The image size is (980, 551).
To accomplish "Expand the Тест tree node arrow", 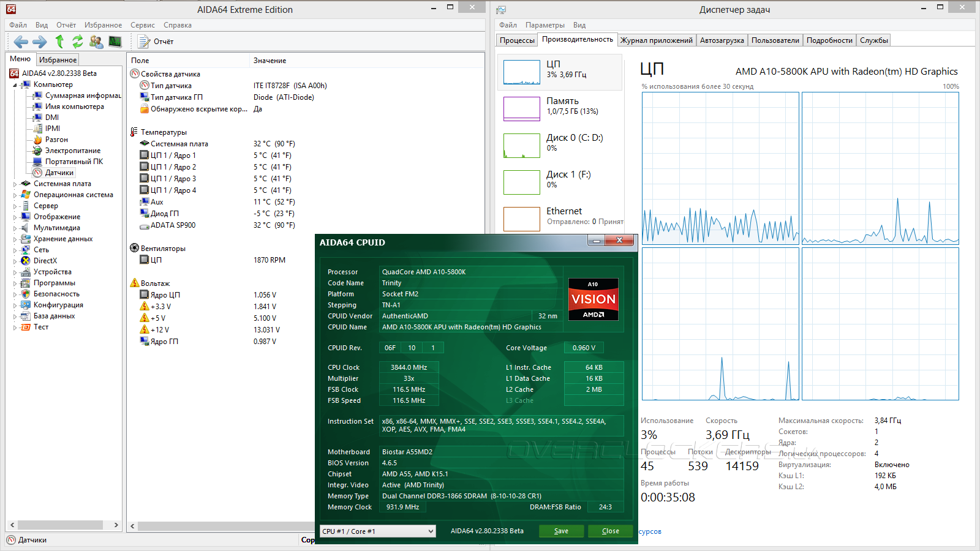I will 15,328.
